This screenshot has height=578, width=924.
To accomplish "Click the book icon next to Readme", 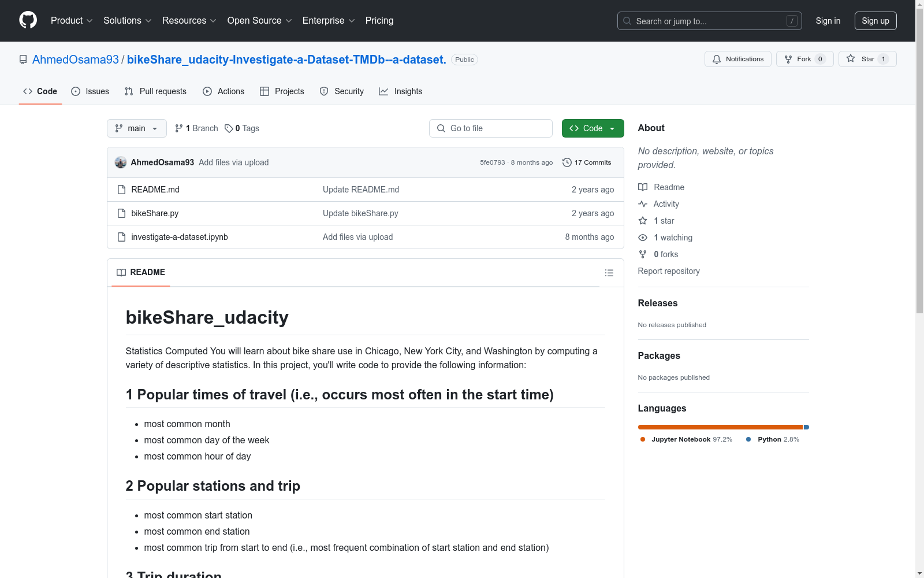I will pos(643,187).
